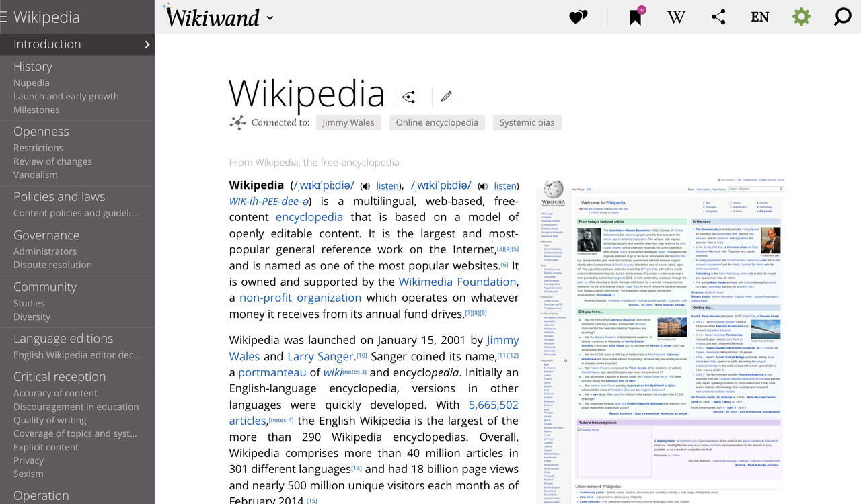Image resolution: width=861 pixels, height=504 pixels.
Task: Click the Jimmy Wales tag
Action: coord(348,122)
